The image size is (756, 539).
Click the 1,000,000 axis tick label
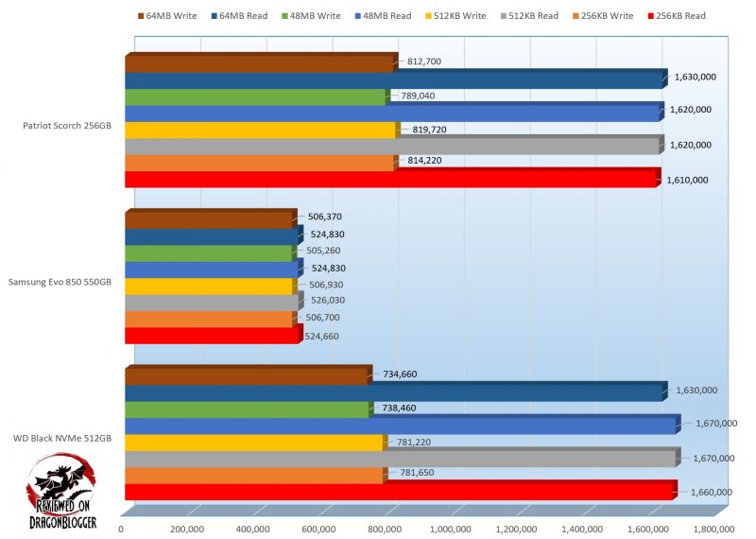[450, 530]
